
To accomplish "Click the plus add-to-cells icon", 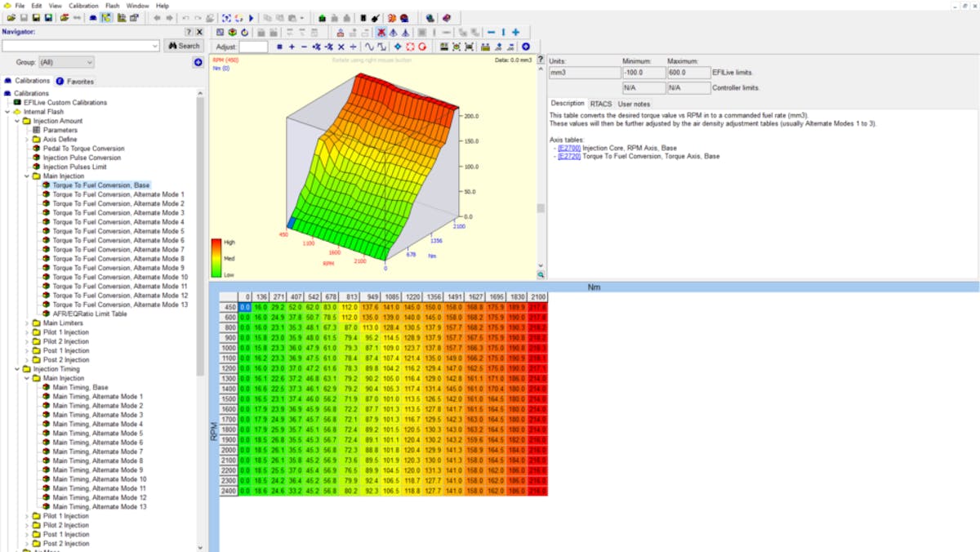I will click(292, 47).
